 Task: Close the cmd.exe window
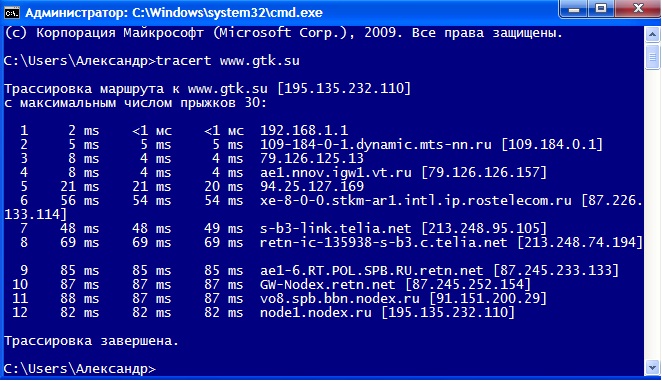pyautogui.click(x=638, y=8)
